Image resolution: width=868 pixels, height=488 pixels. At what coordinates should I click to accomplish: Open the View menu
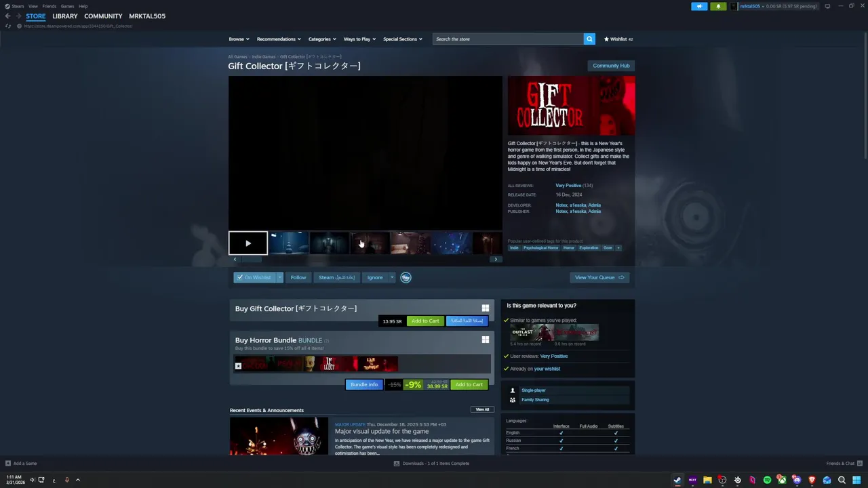pos(33,6)
